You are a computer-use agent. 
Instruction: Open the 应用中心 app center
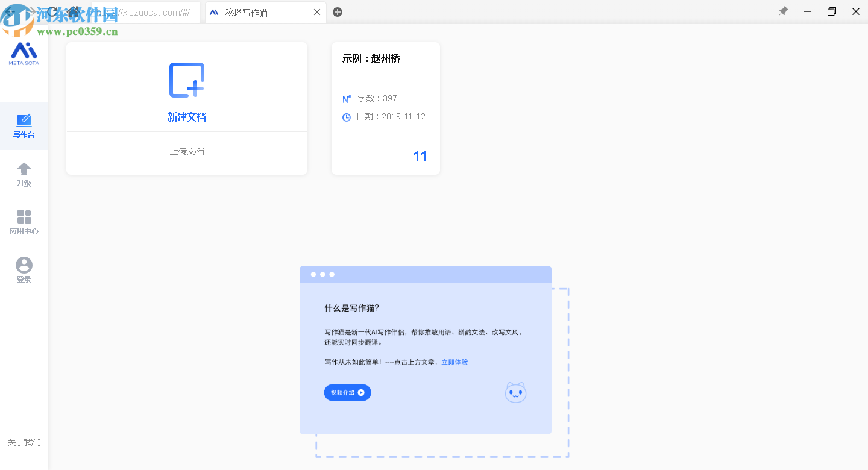point(24,221)
